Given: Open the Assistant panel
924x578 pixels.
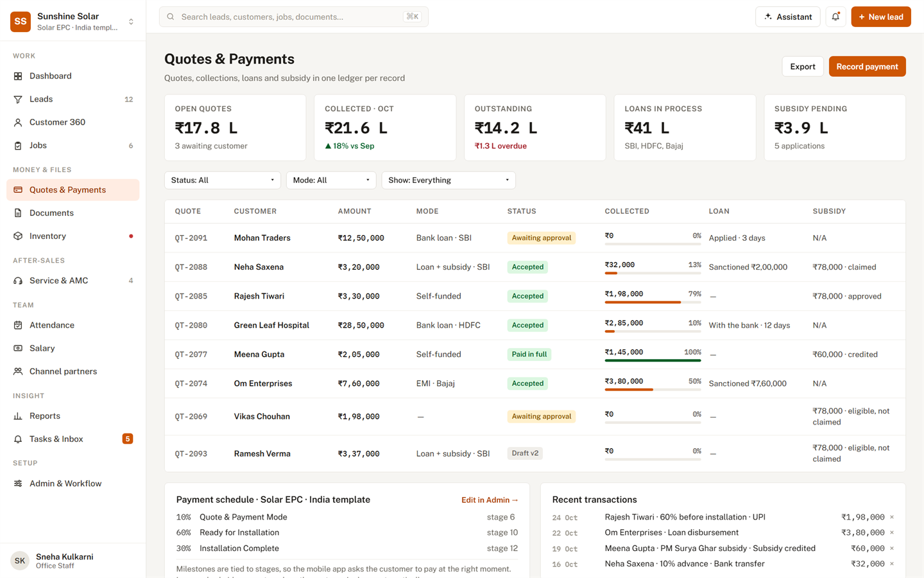Looking at the screenshot, I should point(788,17).
